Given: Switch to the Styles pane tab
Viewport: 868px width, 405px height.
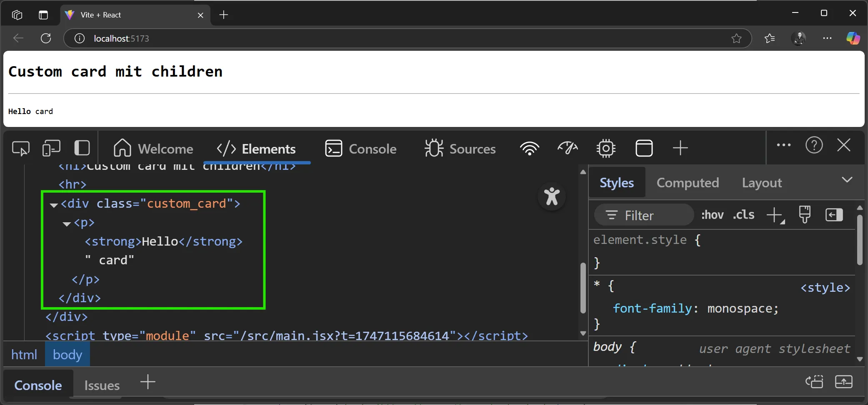Looking at the screenshot, I should (x=617, y=183).
